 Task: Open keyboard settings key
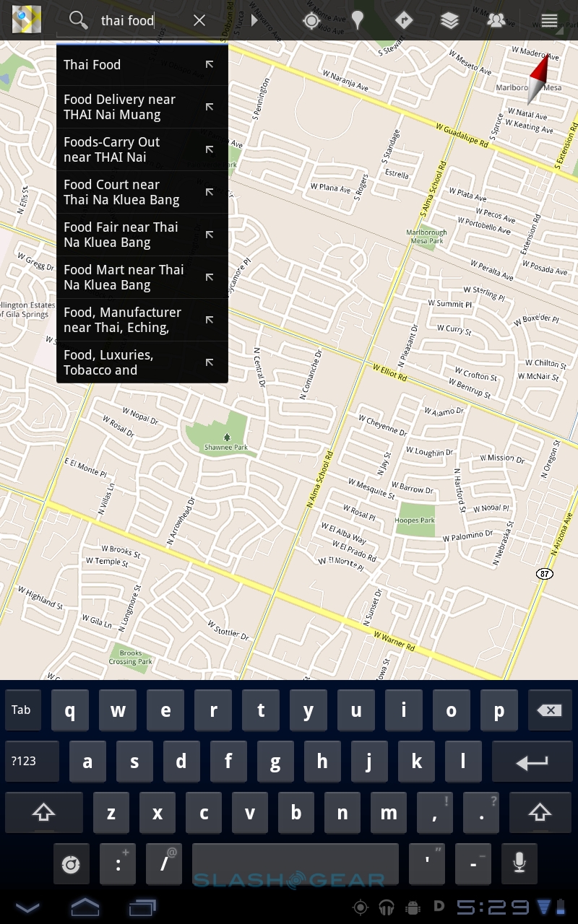[x=71, y=864]
